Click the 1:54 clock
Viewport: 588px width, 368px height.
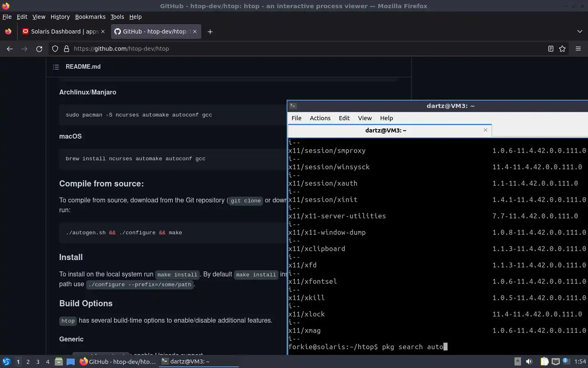(x=580, y=361)
